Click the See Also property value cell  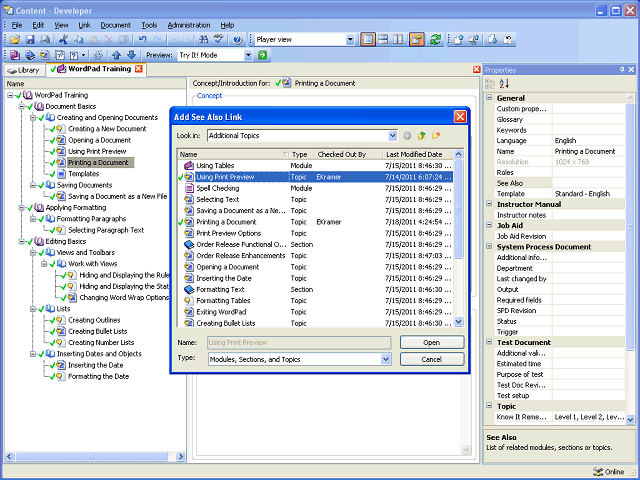coord(588,183)
